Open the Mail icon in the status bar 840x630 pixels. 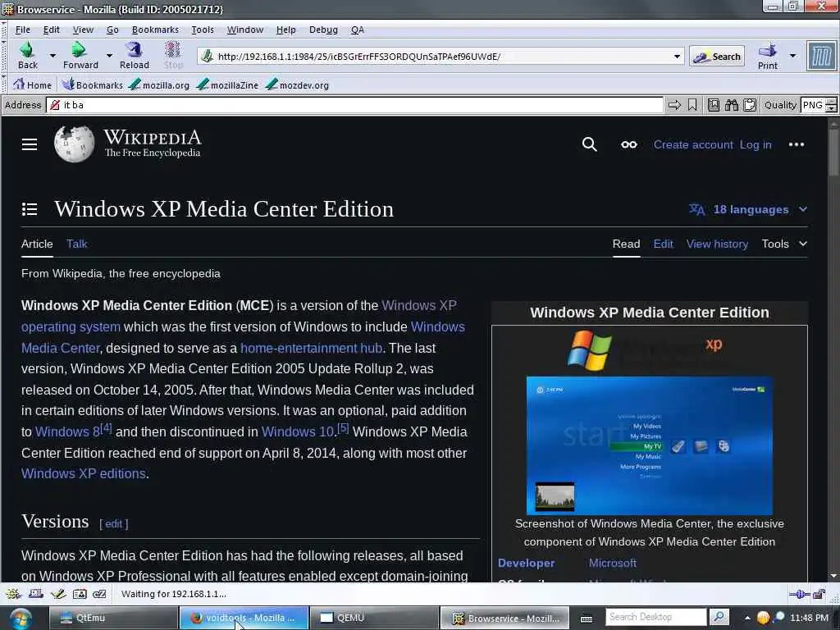pyautogui.click(x=36, y=594)
